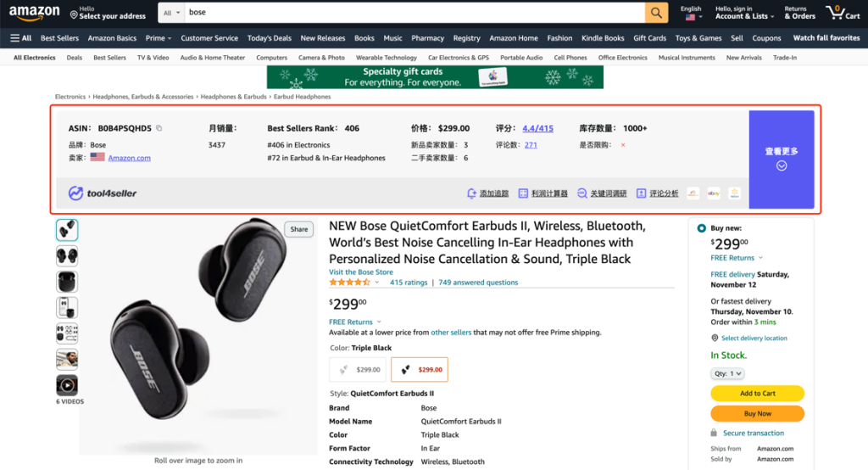This screenshot has width=868, height=470.
Task: Click the tool4seller keyword research icon
Action: 582,193
